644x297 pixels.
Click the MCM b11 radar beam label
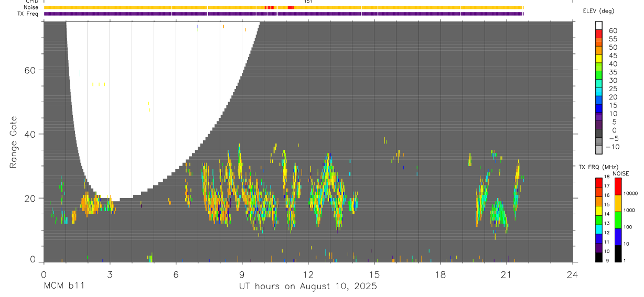coord(64,287)
